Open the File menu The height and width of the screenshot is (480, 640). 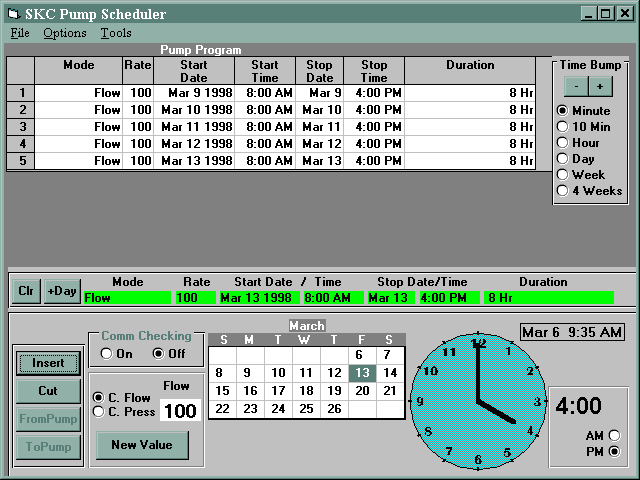click(x=20, y=33)
